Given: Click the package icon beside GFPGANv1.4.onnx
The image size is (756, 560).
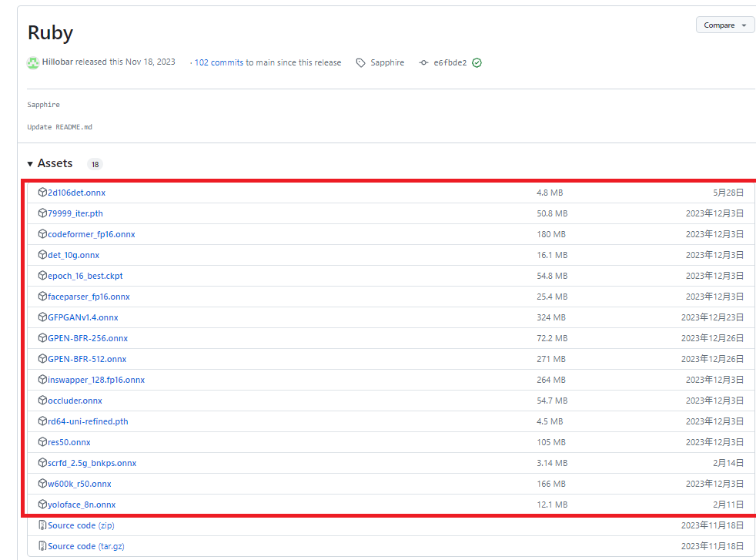Looking at the screenshot, I should (42, 317).
